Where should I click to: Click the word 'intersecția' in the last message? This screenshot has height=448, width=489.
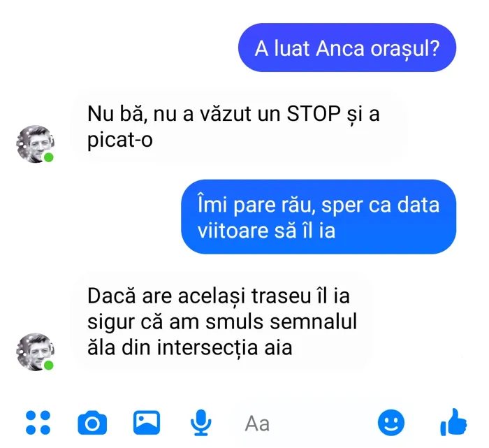207,347
